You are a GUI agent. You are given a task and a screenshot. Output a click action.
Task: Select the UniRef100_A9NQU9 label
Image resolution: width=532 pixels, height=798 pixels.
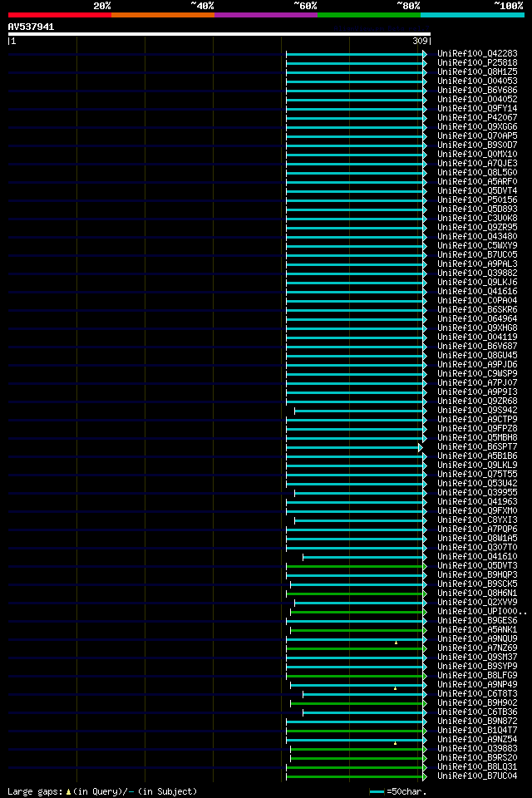[477, 638]
